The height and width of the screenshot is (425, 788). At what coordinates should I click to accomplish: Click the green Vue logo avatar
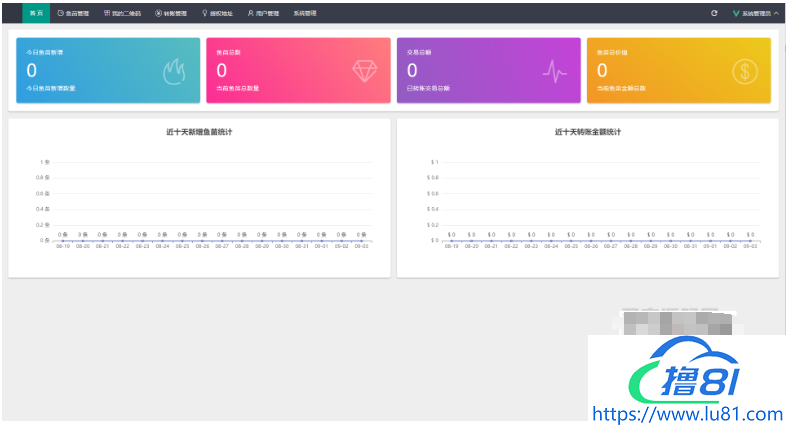coord(736,13)
